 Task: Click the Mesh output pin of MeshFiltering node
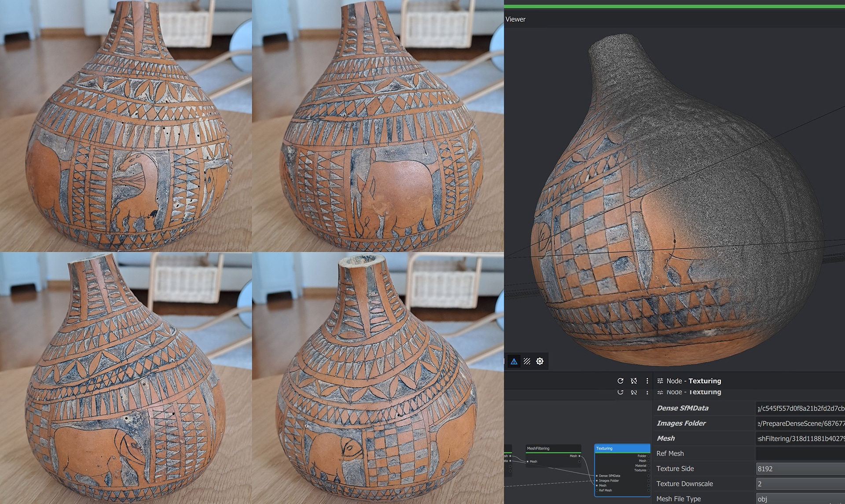(579, 456)
